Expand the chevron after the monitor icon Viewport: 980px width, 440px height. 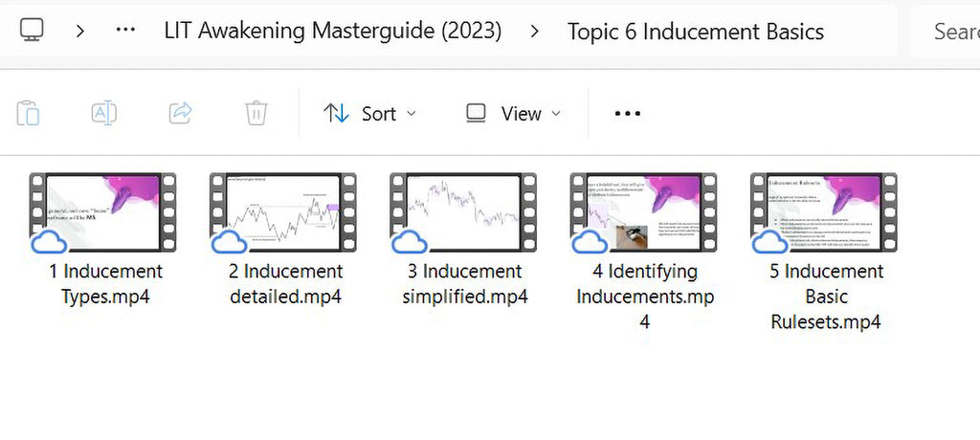[79, 30]
